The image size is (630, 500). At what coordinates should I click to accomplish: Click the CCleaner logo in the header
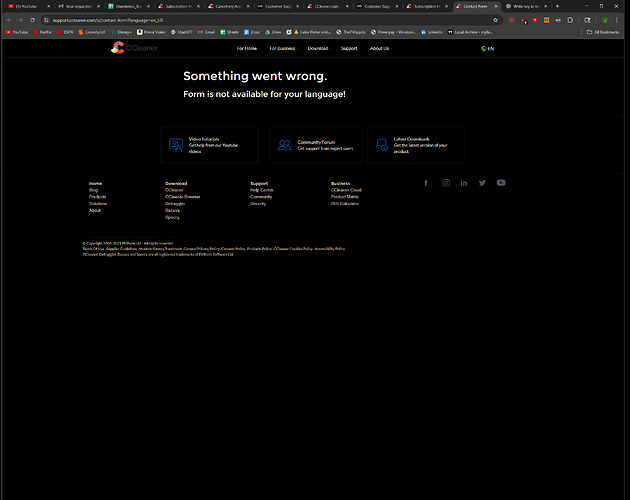point(129,48)
